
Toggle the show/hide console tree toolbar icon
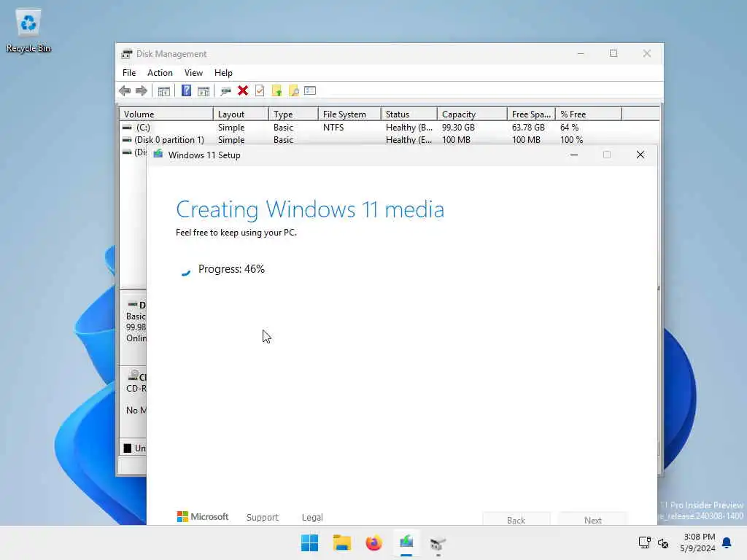pos(164,91)
